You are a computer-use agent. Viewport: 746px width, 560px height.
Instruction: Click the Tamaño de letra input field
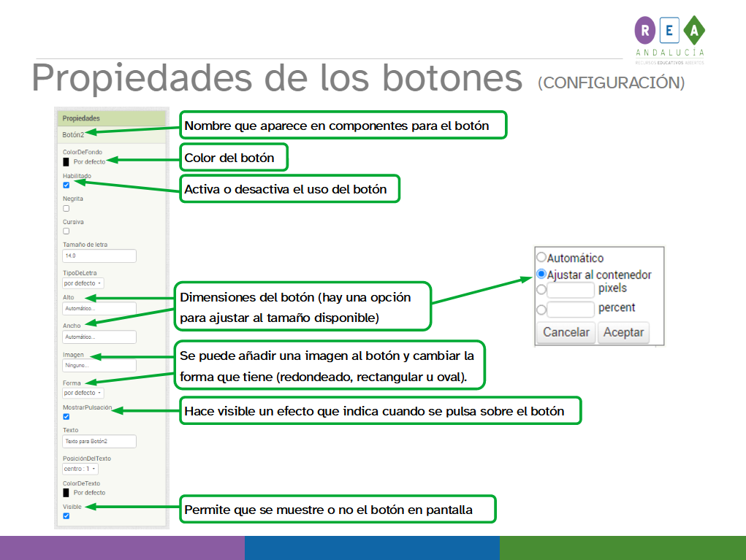tap(99, 256)
